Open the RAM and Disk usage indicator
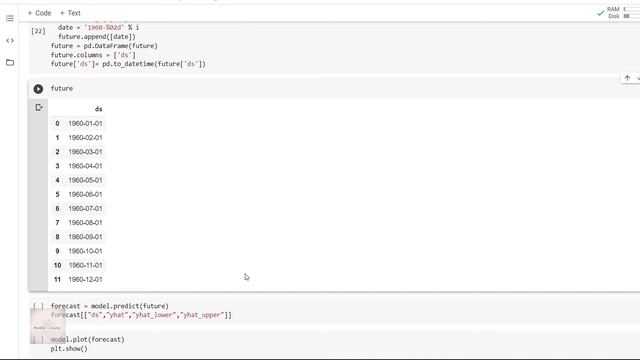Viewport: 640px width, 360px height. pyautogui.click(x=622, y=13)
